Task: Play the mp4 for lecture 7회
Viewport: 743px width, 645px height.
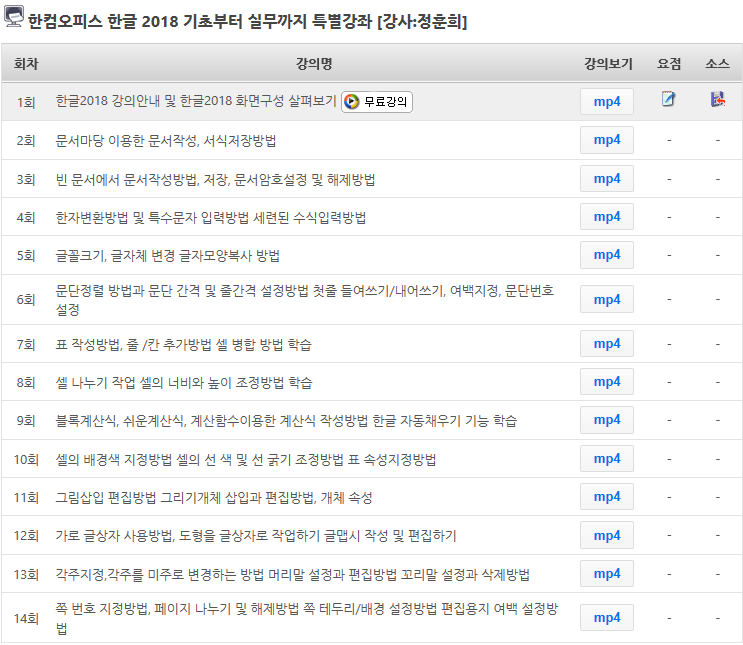Action: (607, 344)
